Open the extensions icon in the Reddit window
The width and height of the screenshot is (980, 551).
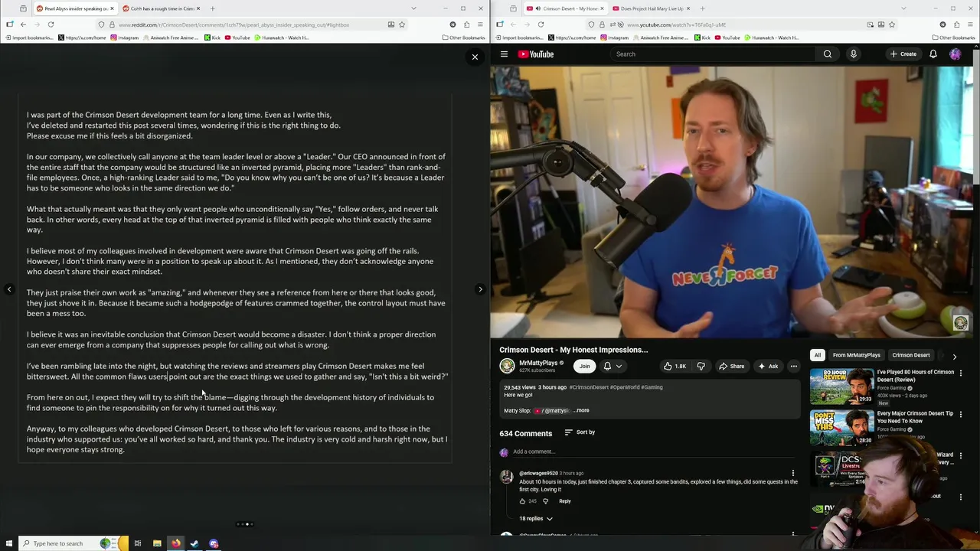pos(466,24)
